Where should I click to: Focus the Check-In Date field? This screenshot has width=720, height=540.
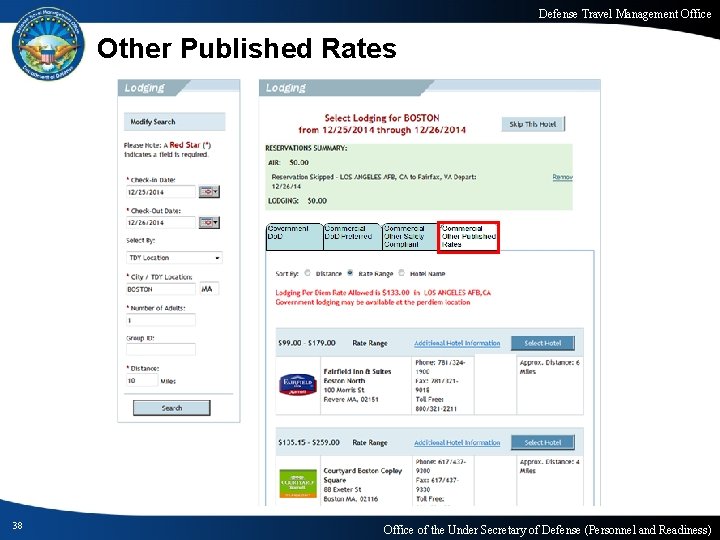click(161, 192)
